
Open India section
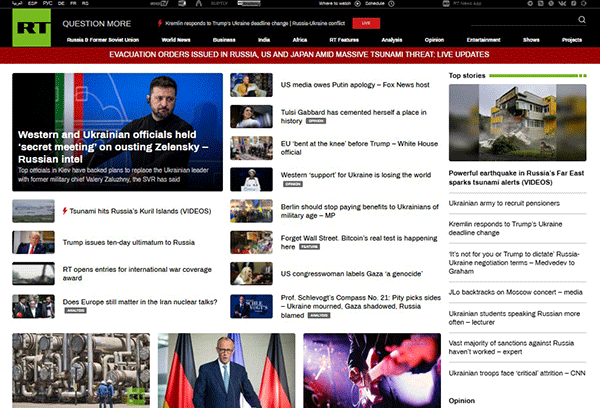[264, 40]
